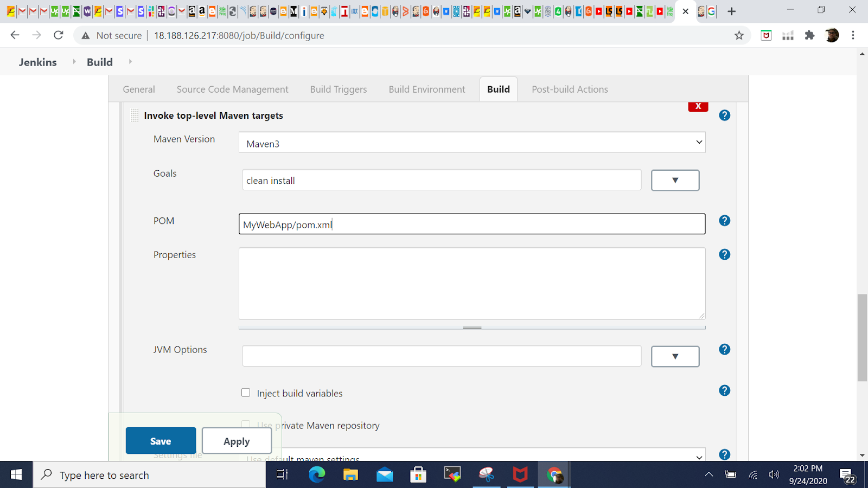
Task: Open Task View on the taskbar
Action: 282,475
